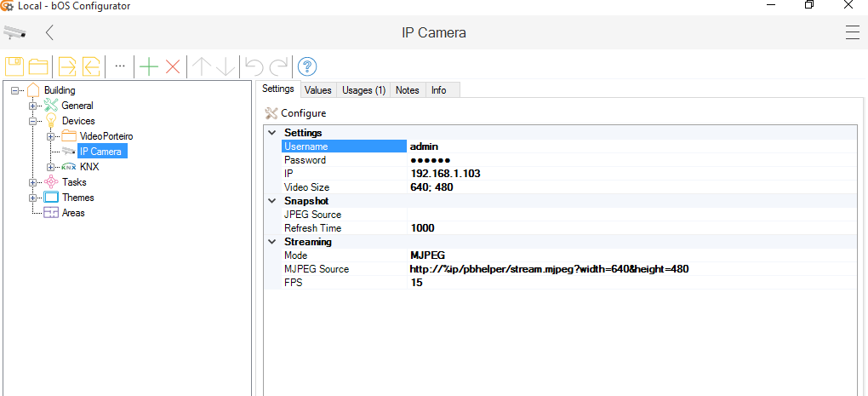Click the right-arrow Export icon in toolbar
Image resolution: width=868 pixels, height=396 pixels.
(67, 66)
